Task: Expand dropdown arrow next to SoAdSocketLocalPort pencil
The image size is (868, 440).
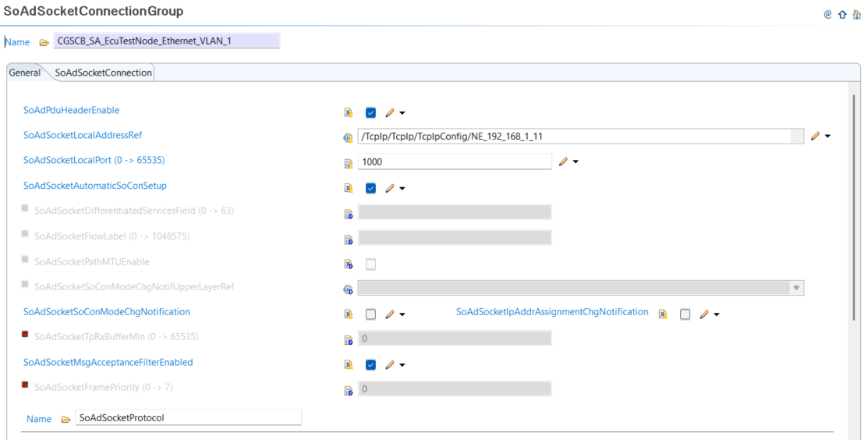Action: pos(576,162)
